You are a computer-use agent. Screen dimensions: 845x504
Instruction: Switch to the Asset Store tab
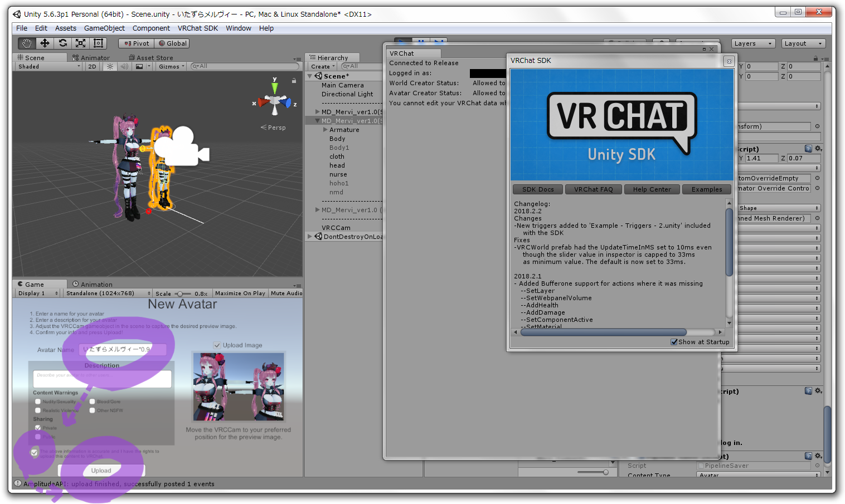coord(151,57)
